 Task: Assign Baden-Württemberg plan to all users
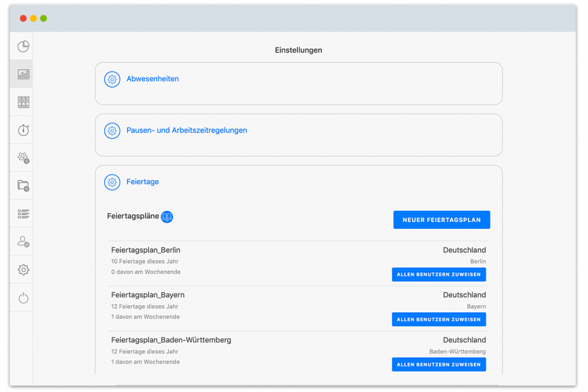coord(439,364)
